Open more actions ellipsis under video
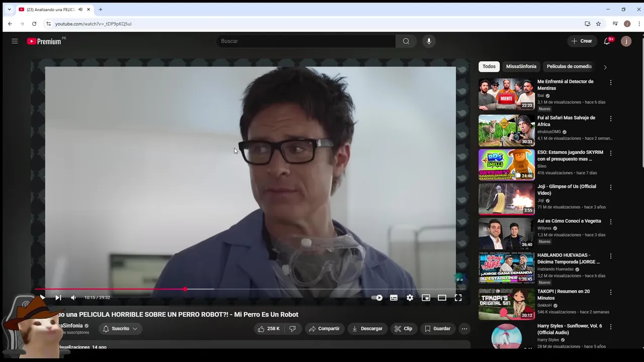 [464, 329]
